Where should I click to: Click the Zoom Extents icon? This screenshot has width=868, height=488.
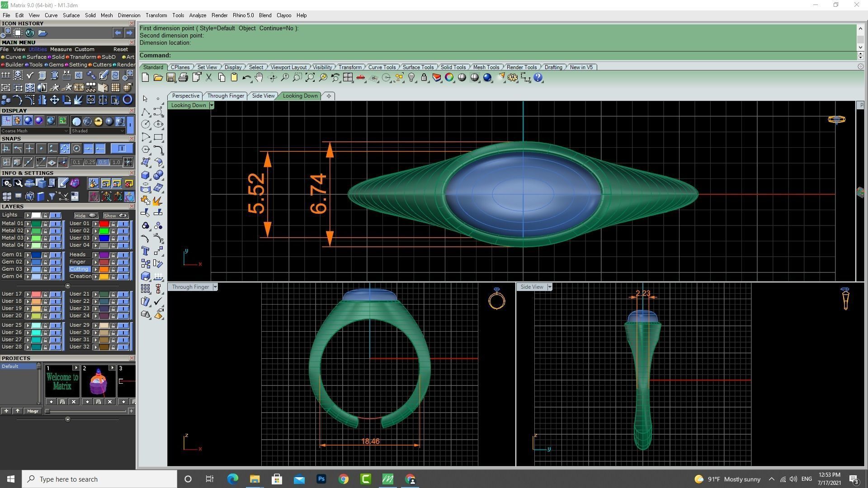coord(310,78)
